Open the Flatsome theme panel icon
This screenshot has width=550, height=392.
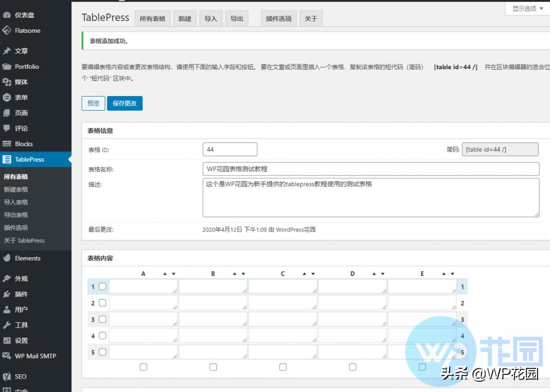6,31
